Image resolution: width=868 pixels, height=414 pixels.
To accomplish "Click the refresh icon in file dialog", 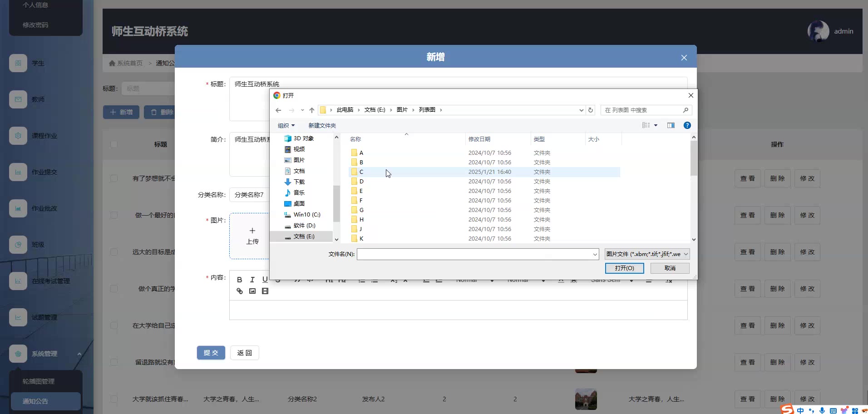I will coord(591,110).
